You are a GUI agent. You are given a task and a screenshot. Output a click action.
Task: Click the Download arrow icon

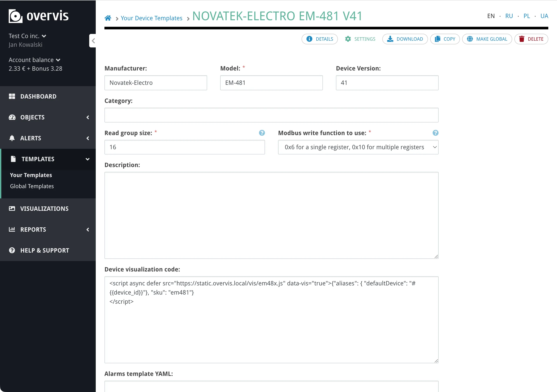click(390, 39)
